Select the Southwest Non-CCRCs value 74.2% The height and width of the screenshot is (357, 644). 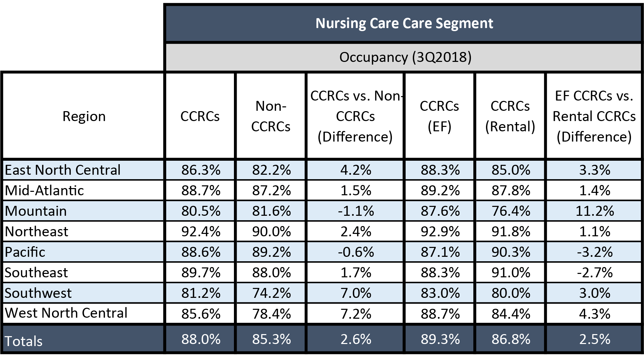(x=271, y=293)
